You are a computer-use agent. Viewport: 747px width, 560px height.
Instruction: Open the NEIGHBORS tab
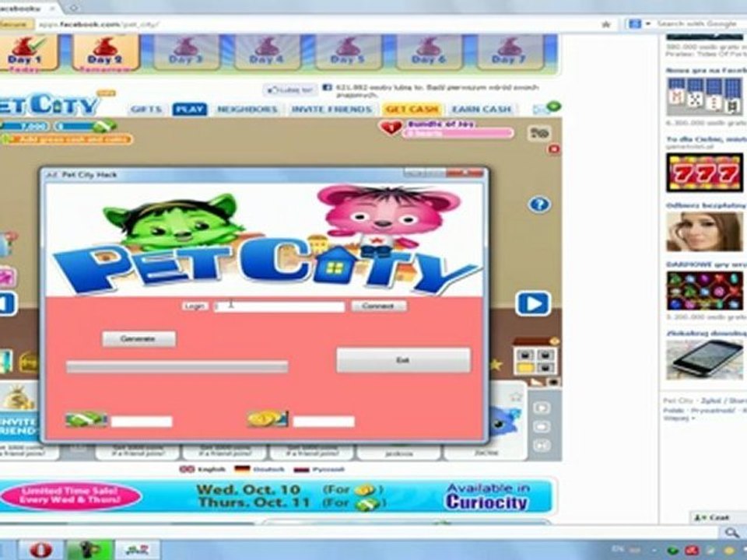point(247,110)
